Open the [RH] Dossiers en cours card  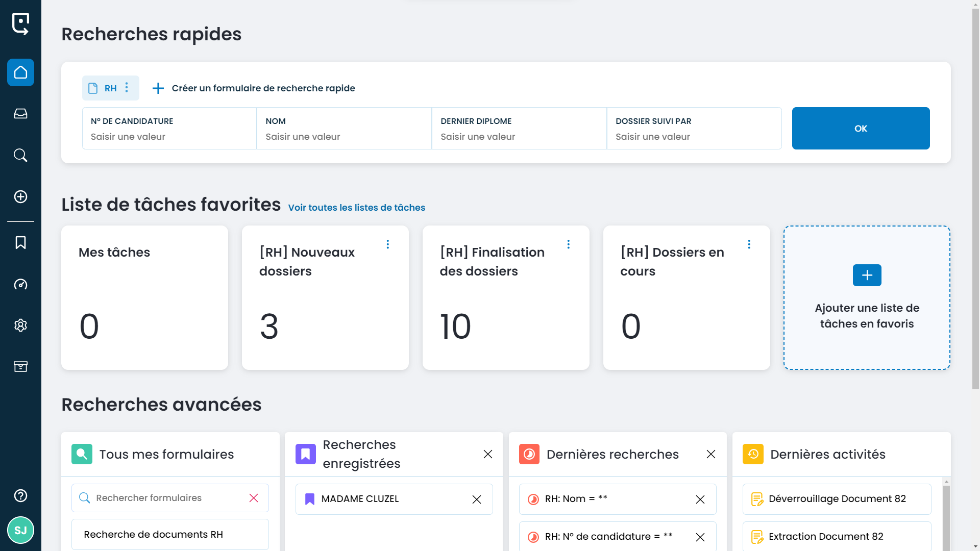coord(687,297)
